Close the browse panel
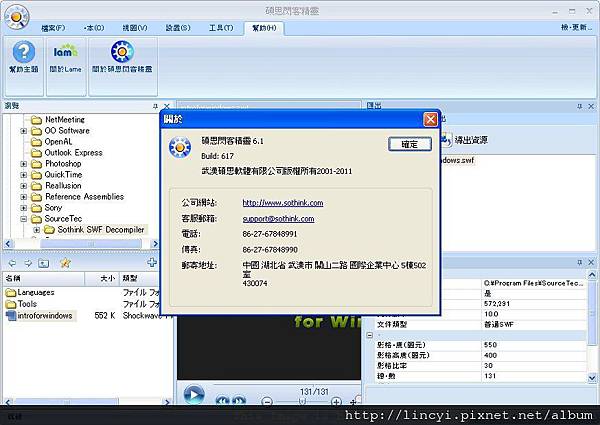Screen dimensions: 600x425 click(167, 106)
